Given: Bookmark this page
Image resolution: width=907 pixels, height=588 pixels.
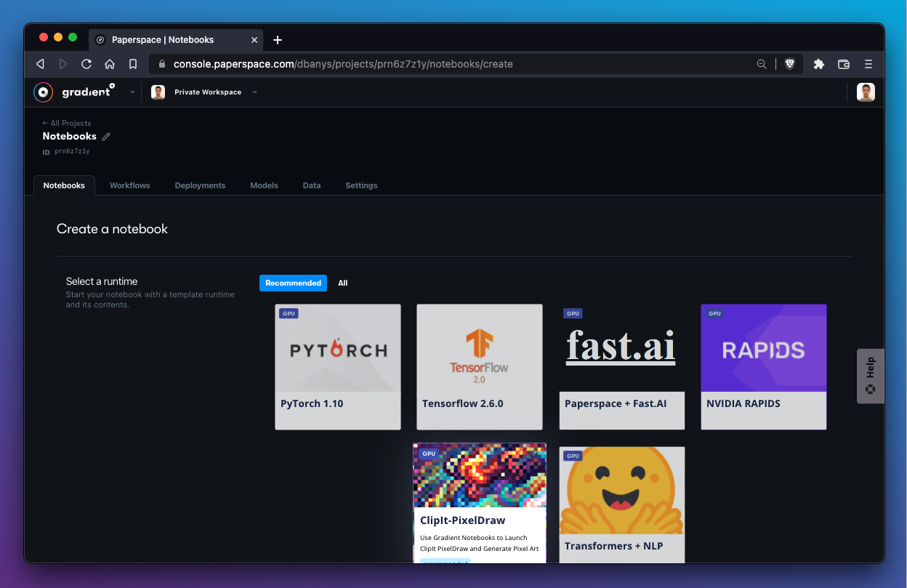Looking at the screenshot, I should tap(133, 64).
